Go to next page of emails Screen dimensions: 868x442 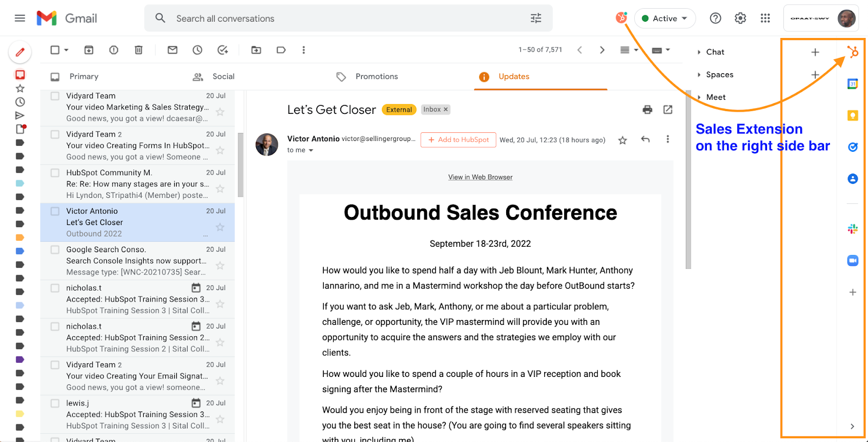click(x=602, y=50)
